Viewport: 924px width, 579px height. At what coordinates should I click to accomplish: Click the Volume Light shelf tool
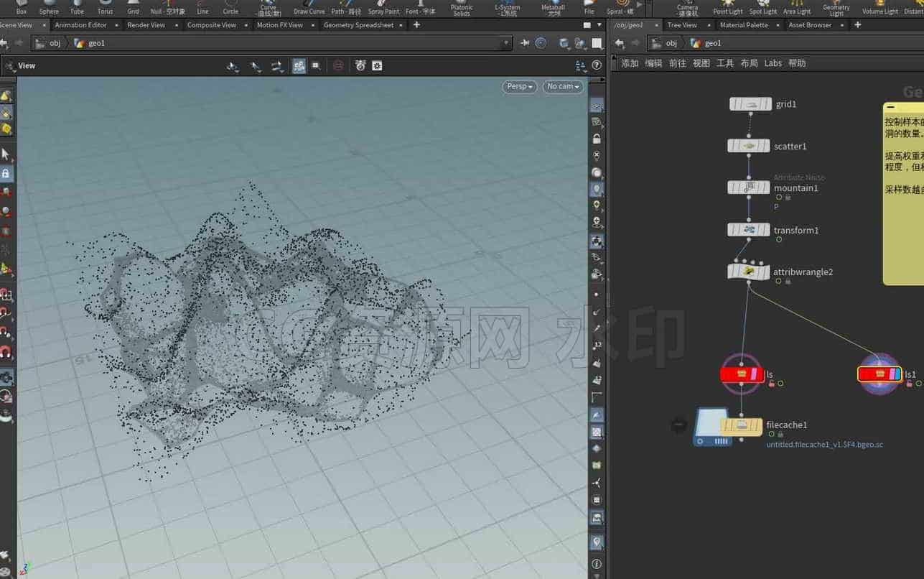[880, 8]
